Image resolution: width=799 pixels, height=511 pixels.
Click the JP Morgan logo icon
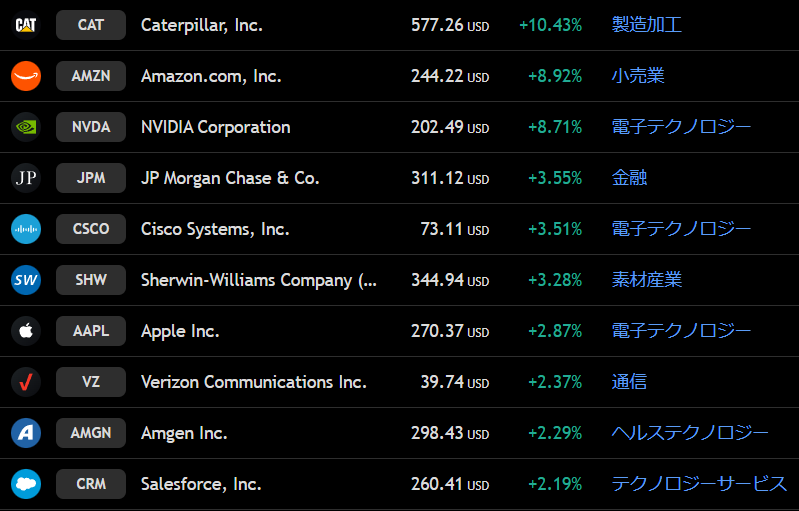(26, 178)
